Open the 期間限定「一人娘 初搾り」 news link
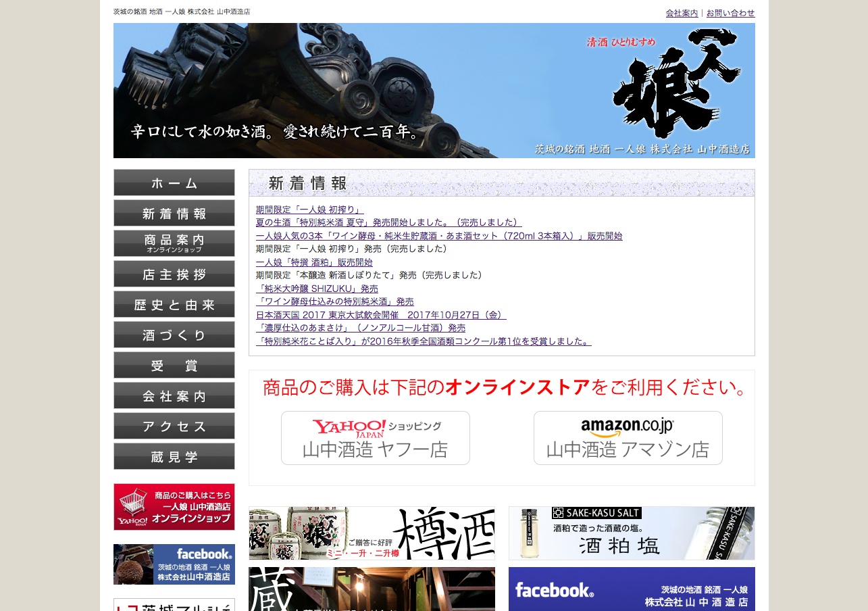 click(309, 210)
